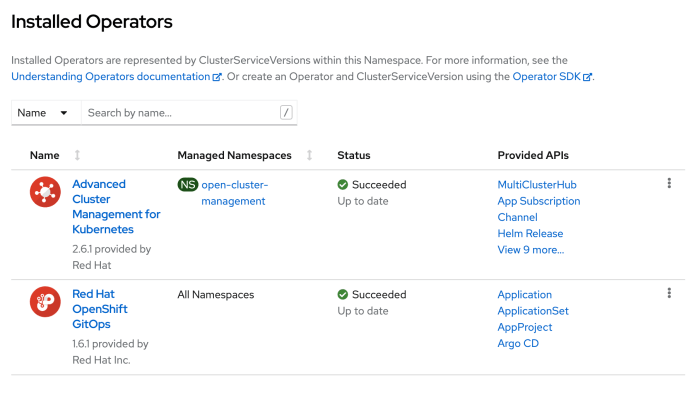Click the Managed Namespaces column header text

pyautogui.click(x=234, y=155)
